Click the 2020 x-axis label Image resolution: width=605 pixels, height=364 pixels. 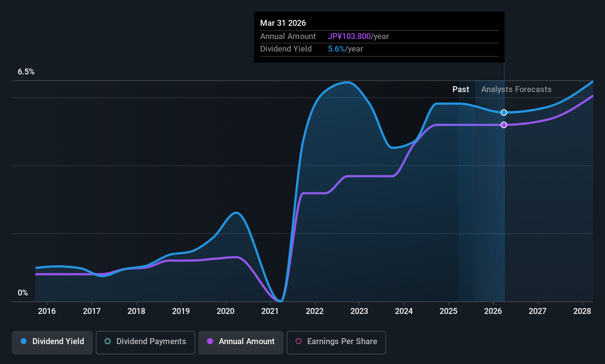point(225,311)
